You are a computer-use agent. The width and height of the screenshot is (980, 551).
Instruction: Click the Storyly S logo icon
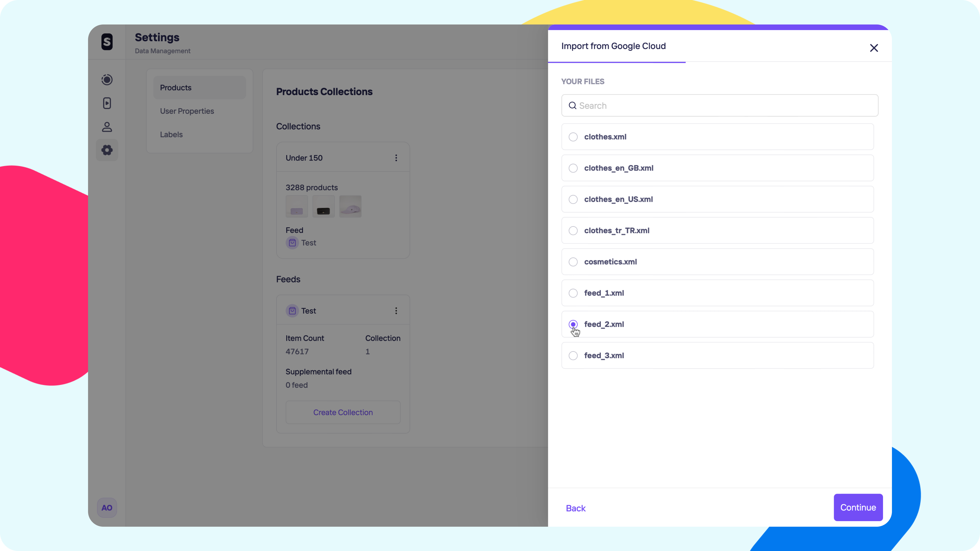pos(107,42)
